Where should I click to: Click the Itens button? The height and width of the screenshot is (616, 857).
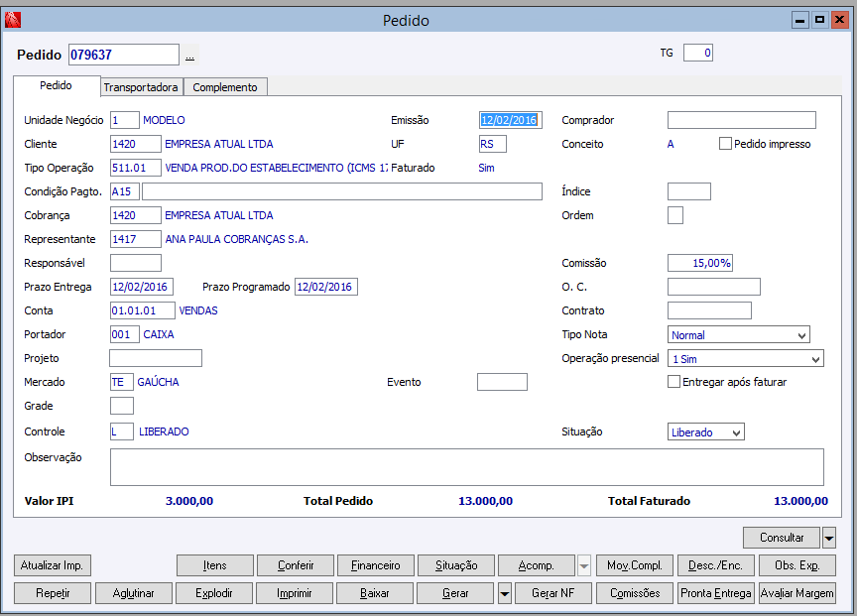click(x=215, y=565)
